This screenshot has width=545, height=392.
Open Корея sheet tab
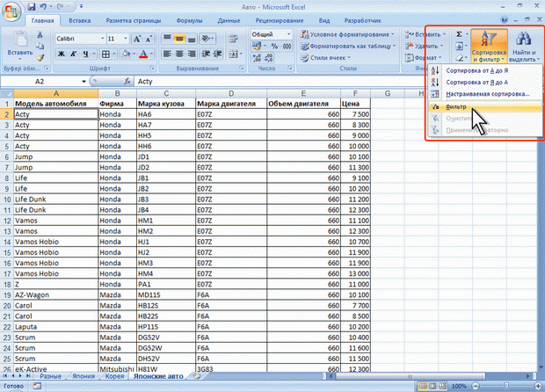(x=114, y=376)
